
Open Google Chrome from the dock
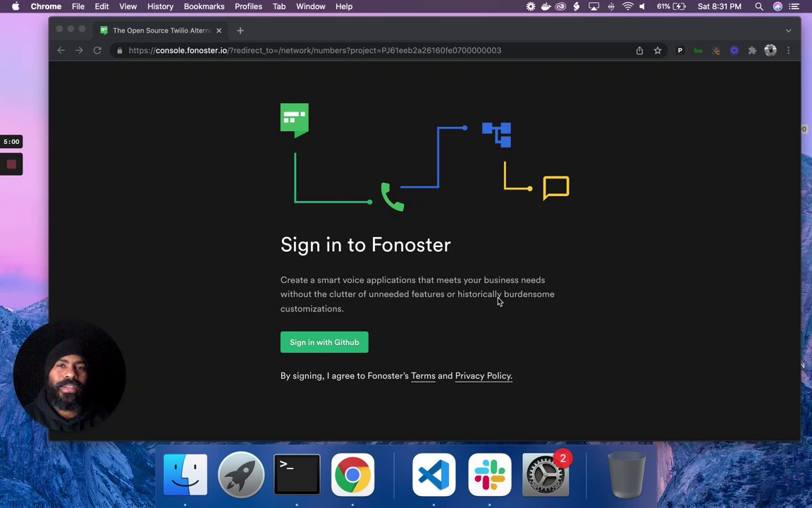(x=352, y=475)
